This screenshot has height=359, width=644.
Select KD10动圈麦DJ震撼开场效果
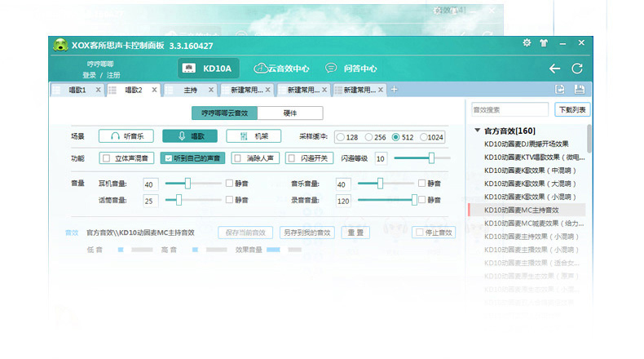pyautogui.click(x=526, y=144)
